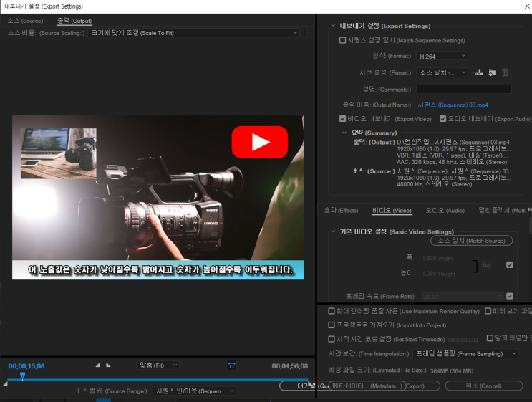This screenshot has height=402, width=532.
Task: Open the Video tab
Action: 392,211
